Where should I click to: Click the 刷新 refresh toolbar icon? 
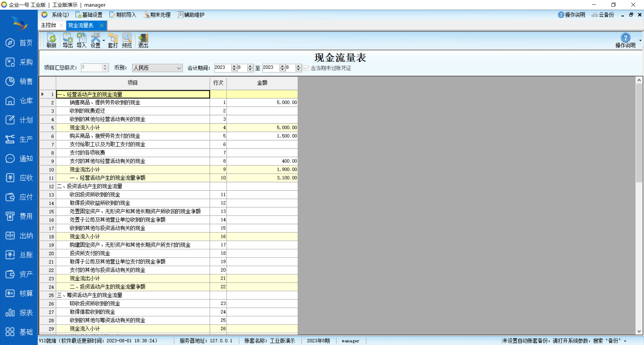(51, 41)
